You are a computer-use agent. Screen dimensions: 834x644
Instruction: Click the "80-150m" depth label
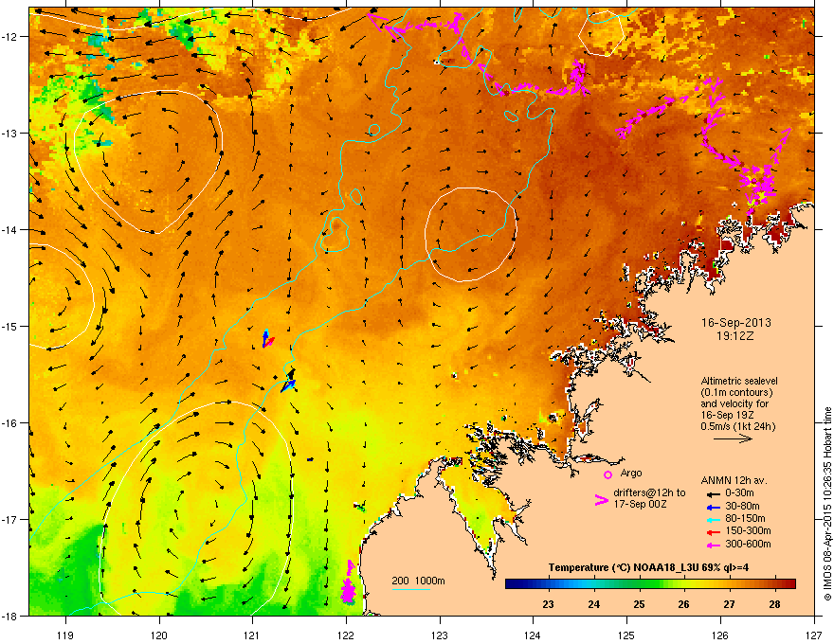[745, 519]
